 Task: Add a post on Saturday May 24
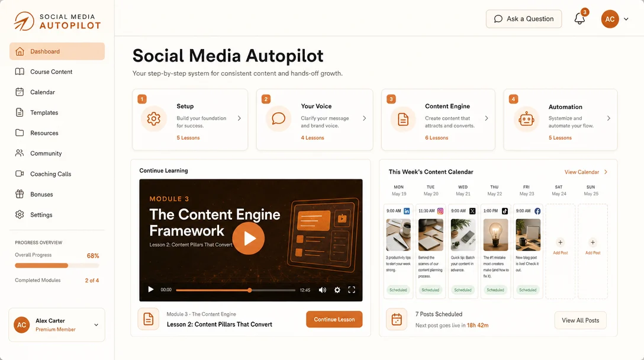click(560, 246)
